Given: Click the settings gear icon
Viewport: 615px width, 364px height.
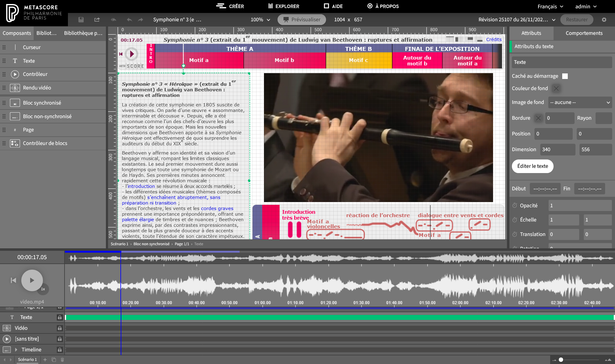Looking at the screenshot, I should pos(604,19).
